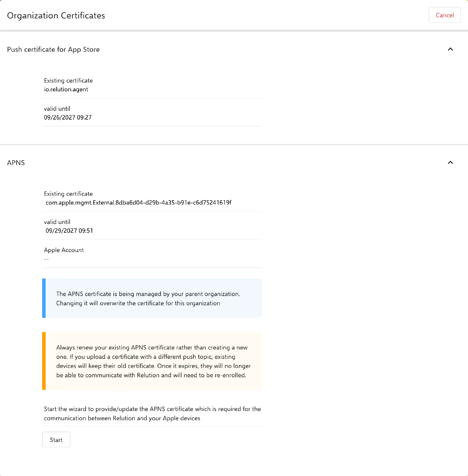The image size is (468, 476).
Task: Click the APNS section heading
Action: (x=16, y=163)
